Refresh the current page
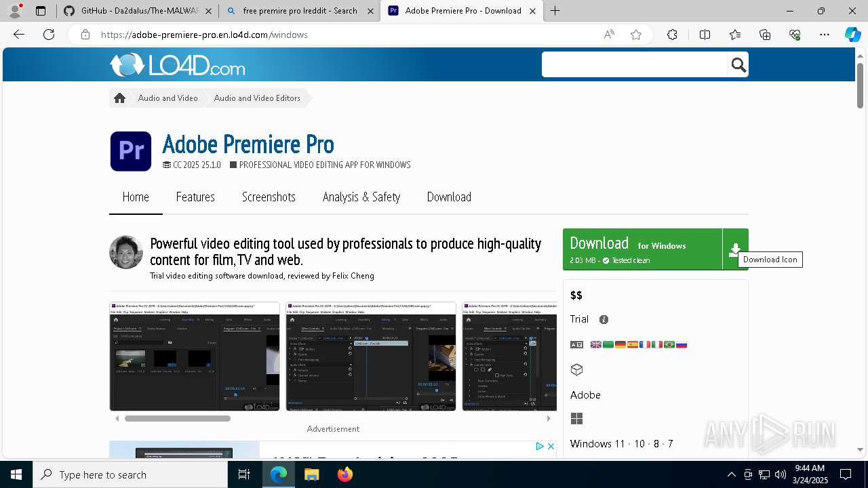 point(49,35)
